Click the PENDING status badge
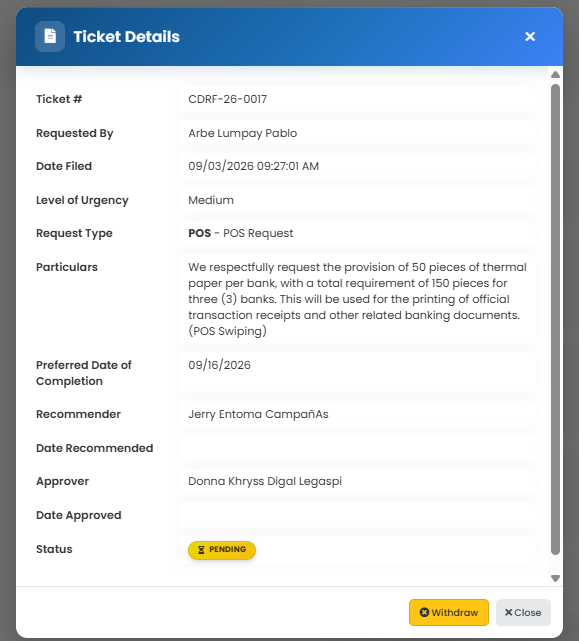 [x=222, y=550]
